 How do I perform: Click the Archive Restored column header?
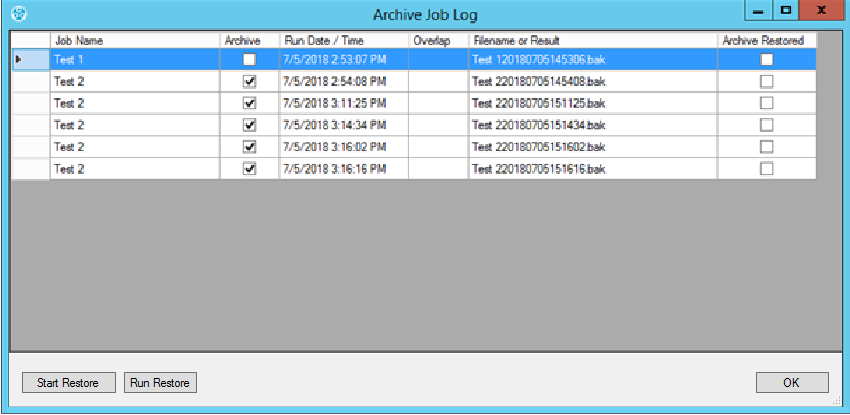[x=766, y=41]
